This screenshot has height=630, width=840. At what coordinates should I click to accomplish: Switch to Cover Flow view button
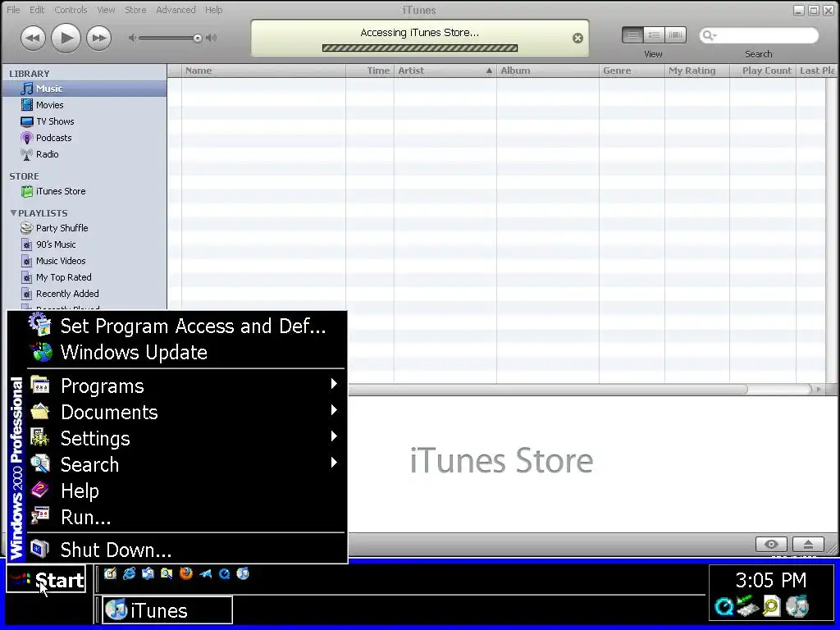(676, 35)
